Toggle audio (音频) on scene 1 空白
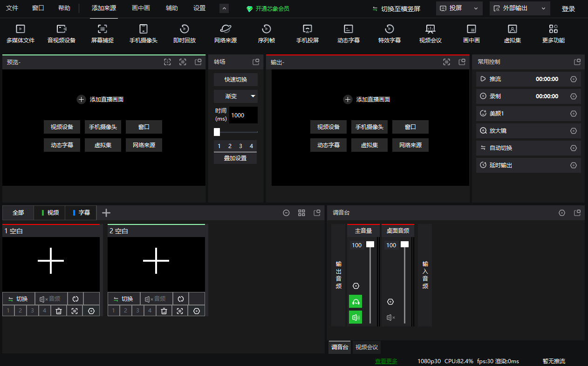588x366 pixels. (51, 298)
